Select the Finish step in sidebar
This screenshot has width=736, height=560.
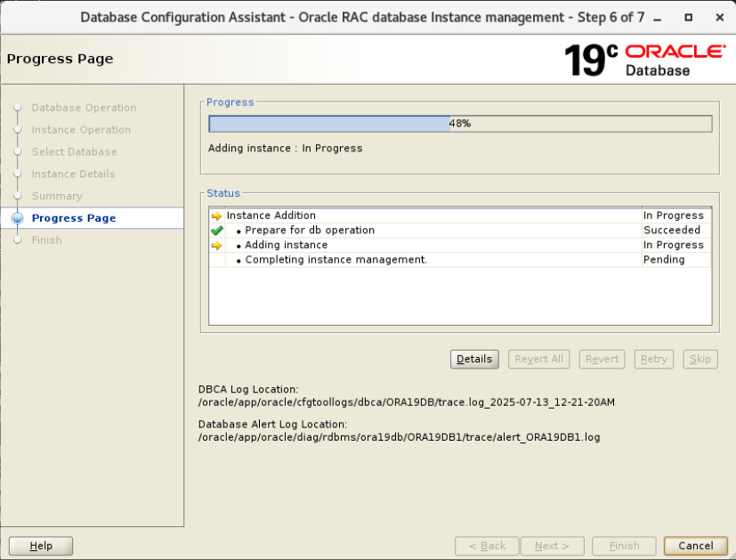(x=46, y=240)
